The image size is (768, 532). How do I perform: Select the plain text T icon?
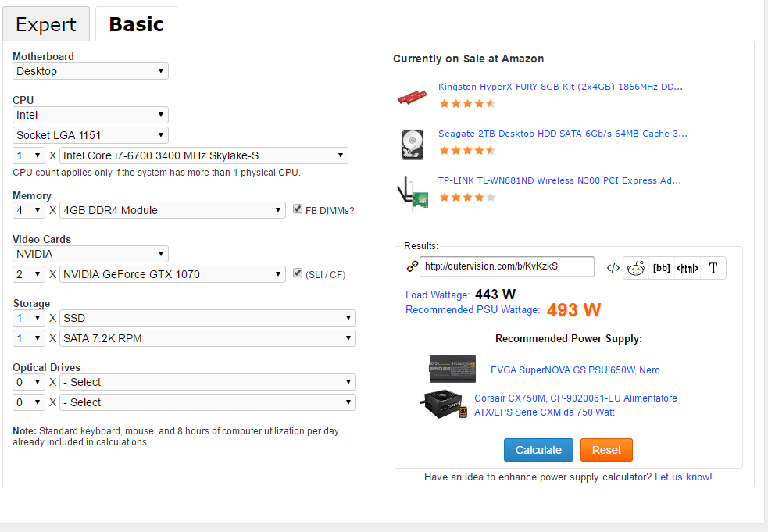tap(713, 268)
